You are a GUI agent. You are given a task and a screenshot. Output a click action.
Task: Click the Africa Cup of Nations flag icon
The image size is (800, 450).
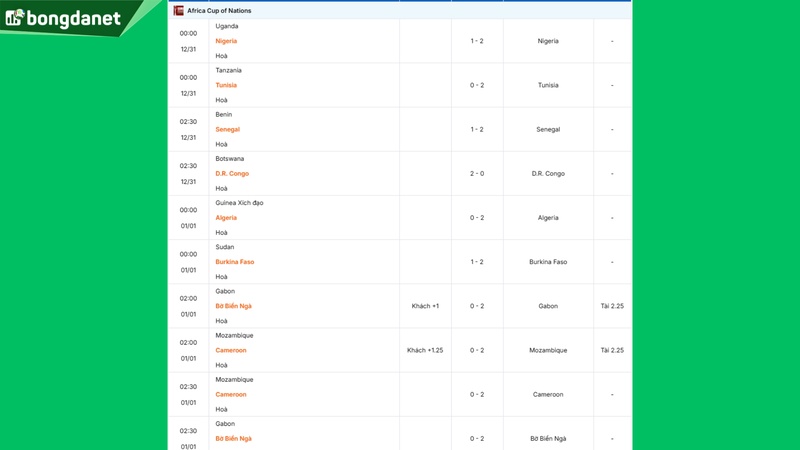[x=179, y=10]
